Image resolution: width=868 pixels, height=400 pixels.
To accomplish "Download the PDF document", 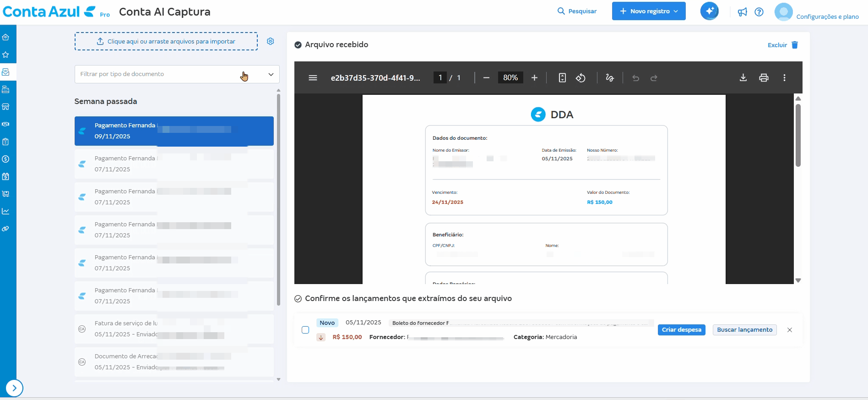I will pos(743,78).
